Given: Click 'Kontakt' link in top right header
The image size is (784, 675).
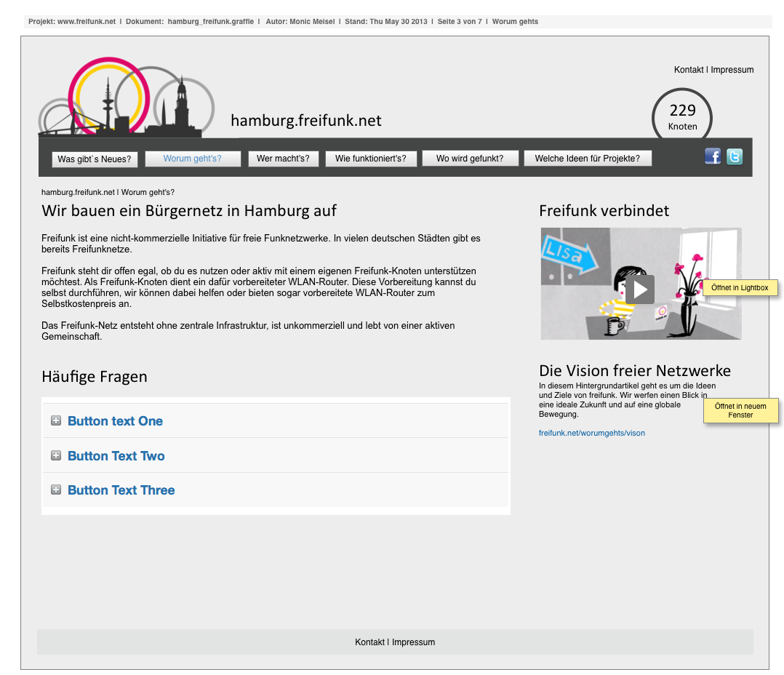Looking at the screenshot, I should pos(688,70).
